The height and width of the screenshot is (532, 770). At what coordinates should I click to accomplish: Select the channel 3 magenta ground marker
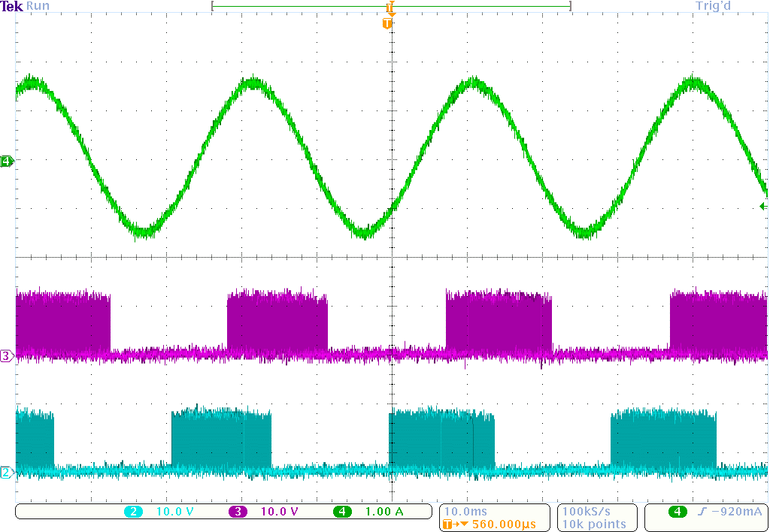point(7,356)
